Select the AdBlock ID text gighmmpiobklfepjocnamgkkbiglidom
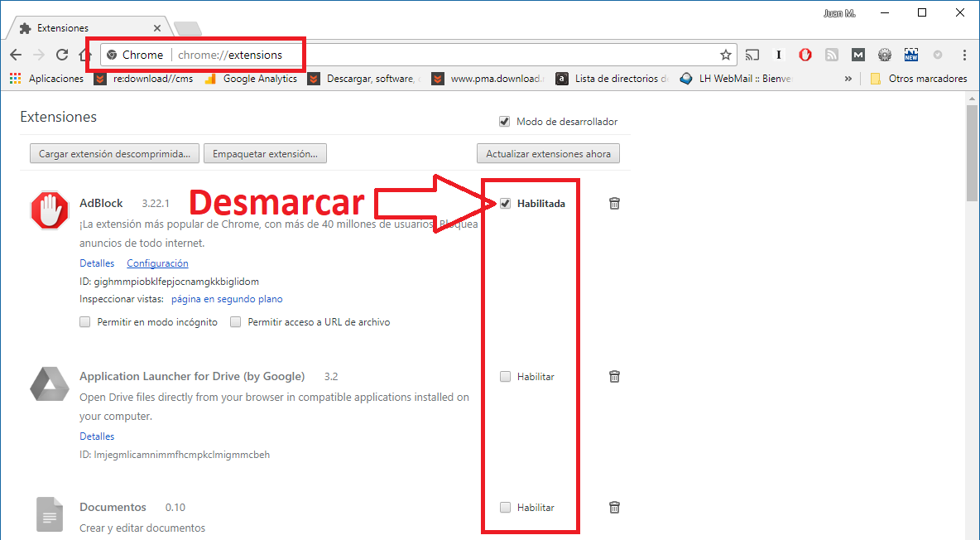 [x=176, y=282]
